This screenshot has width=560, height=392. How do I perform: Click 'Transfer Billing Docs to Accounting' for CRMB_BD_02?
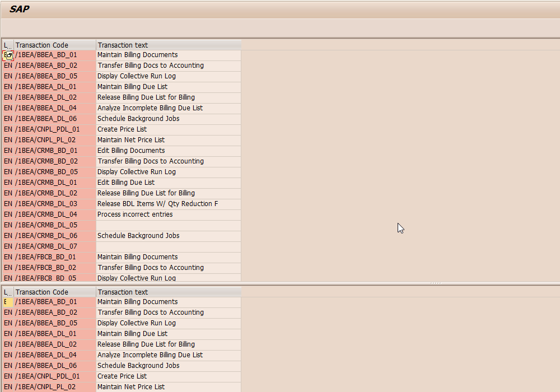[x=151, y=161]
